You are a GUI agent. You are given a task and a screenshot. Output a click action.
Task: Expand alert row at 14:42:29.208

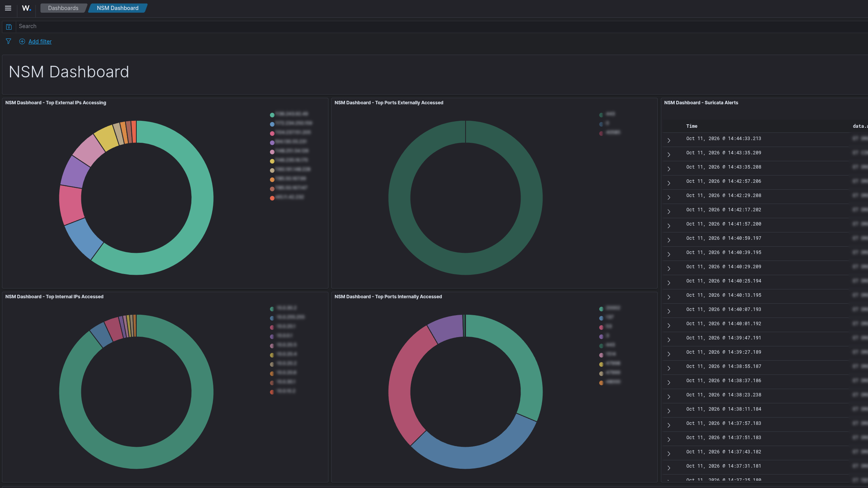pyautogui.click(x=669, y=197)
